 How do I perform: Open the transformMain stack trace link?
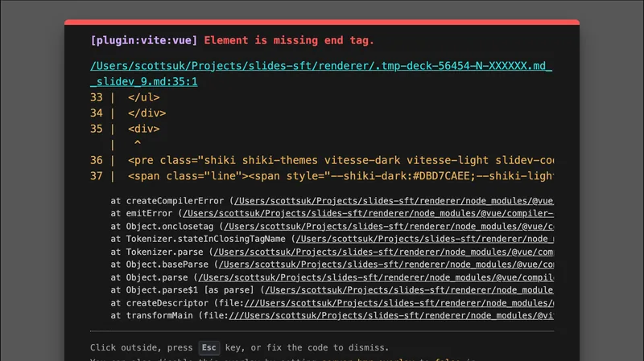(x=391, y=316)
